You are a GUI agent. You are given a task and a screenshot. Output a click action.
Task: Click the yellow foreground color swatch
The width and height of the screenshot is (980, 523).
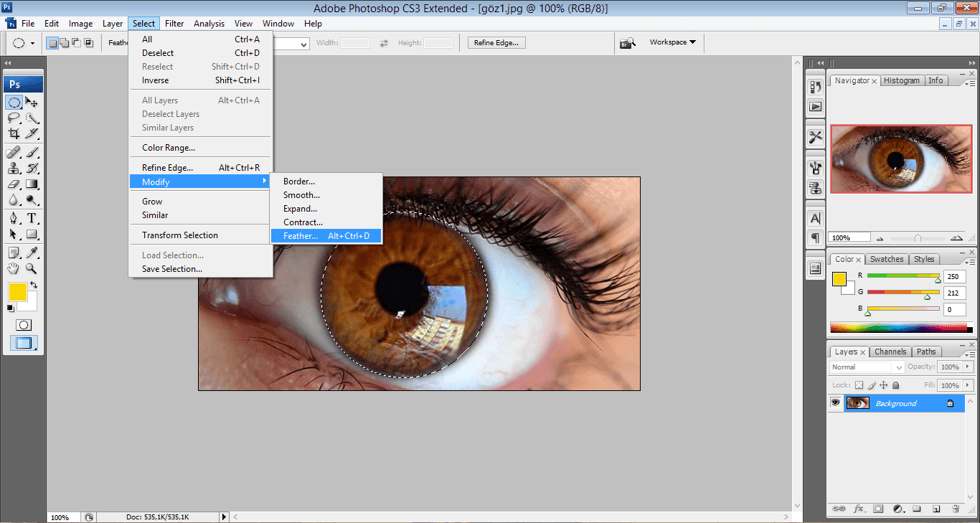pos(18,292)
